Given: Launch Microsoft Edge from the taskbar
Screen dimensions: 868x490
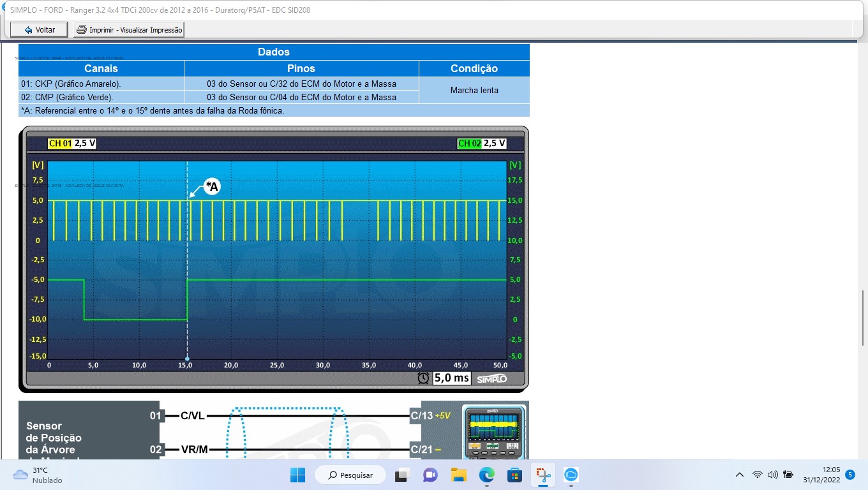Looking at the screenshot, I should 487,475.
